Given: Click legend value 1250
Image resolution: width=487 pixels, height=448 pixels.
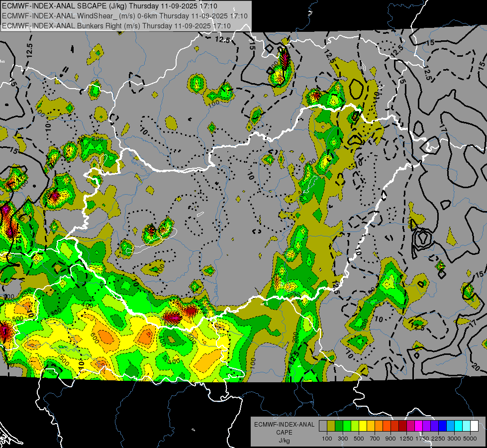Looking at the screenshot, I should [x=406, y=439].
